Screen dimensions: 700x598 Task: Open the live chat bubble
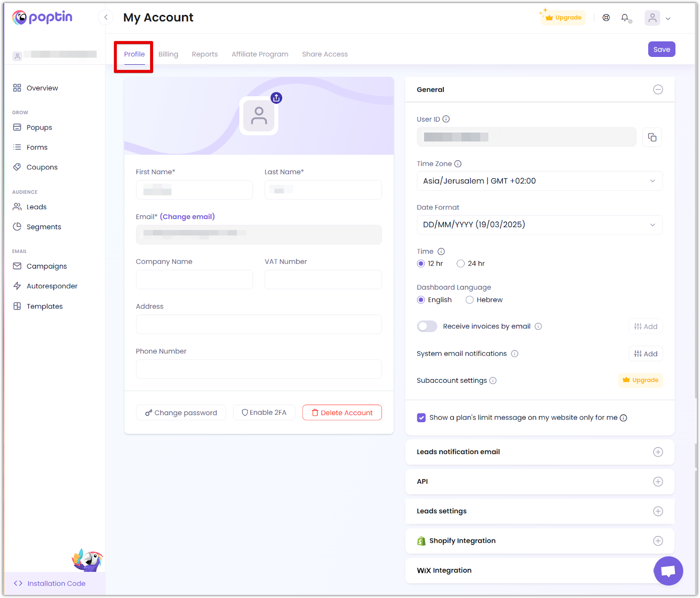[x=668, y=570]
